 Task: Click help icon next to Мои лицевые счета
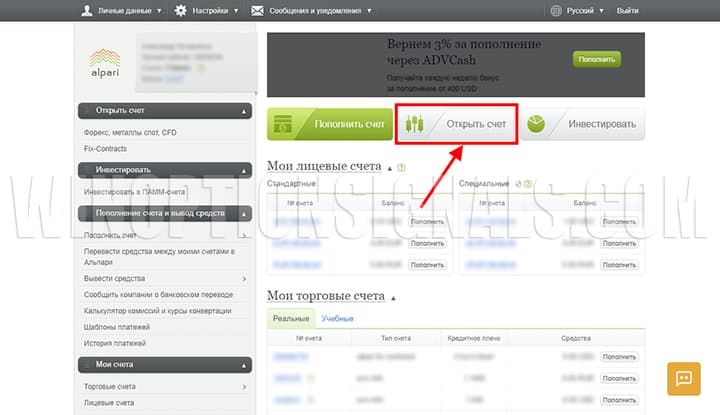pyautogui.click(x=401, y=167)
